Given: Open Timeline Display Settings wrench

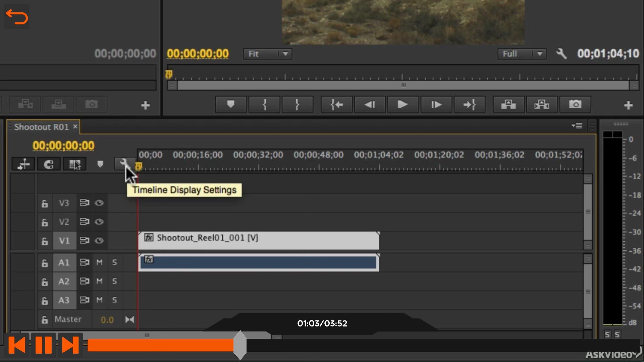Looking at the screenshot, I should pos(124,164).
